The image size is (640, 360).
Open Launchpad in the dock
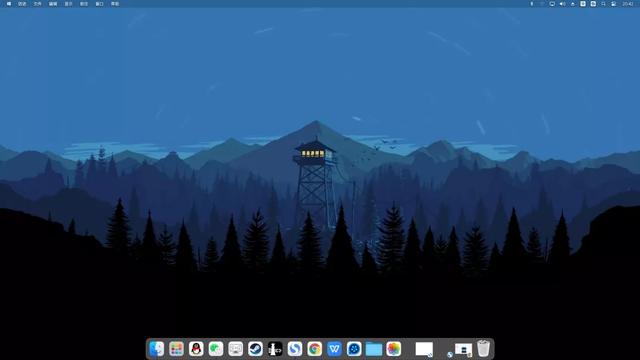tap(176, 349)
